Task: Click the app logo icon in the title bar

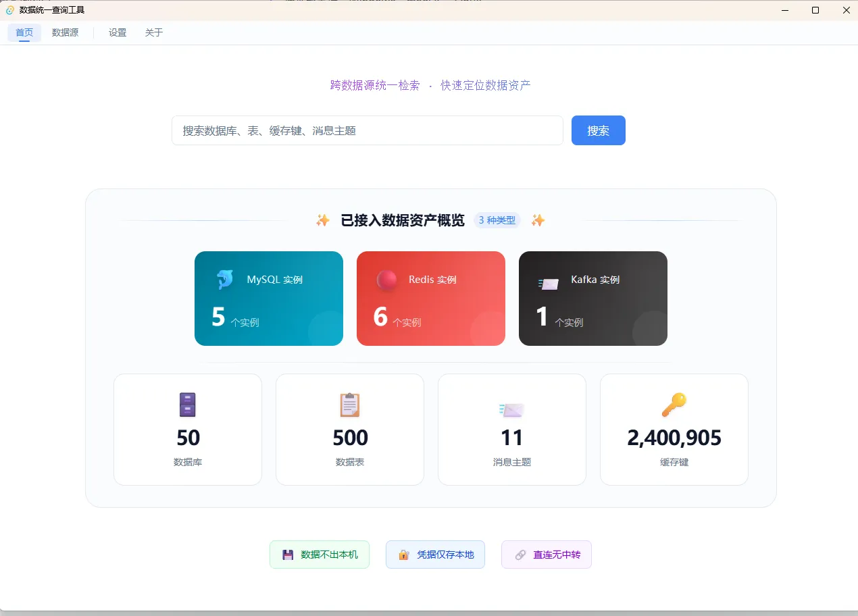Action: pyautogui.click(x=9, y=10)
